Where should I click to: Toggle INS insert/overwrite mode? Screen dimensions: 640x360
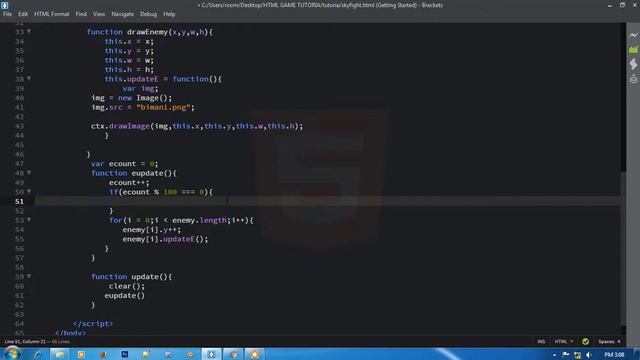pos(541,342)
